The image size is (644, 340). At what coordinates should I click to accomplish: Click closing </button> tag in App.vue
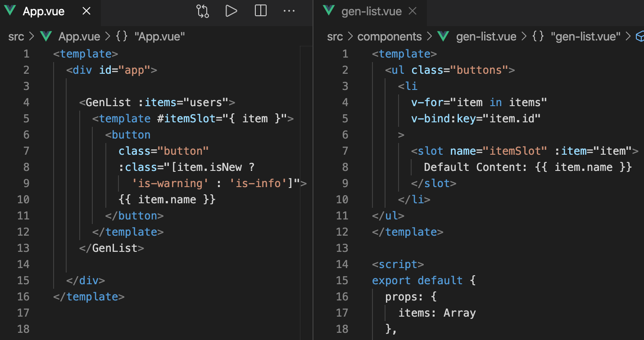[x=134, y=215]
